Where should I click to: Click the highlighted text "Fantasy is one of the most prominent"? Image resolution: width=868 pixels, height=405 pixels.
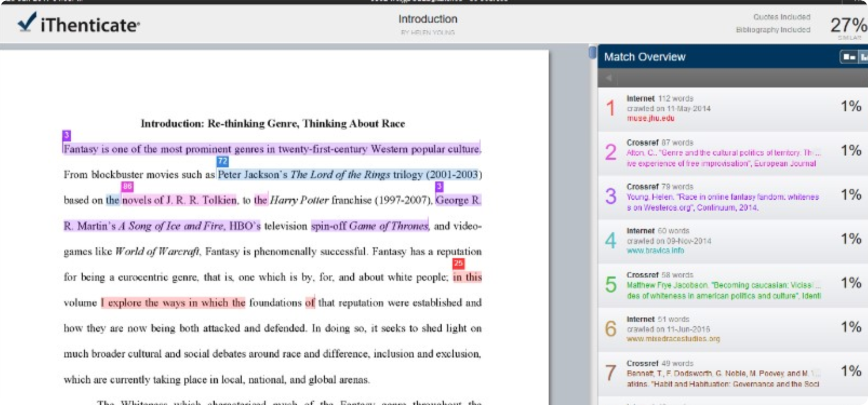147,149
